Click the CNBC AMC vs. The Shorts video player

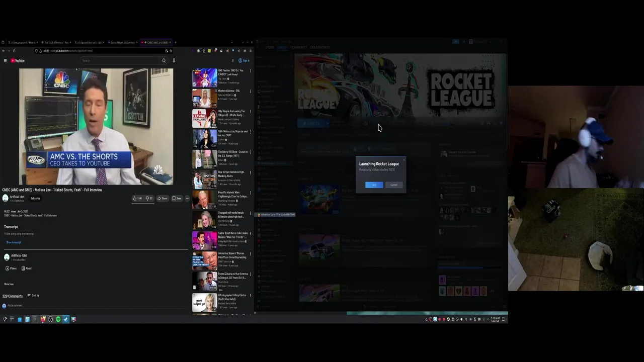pos(96,127)
